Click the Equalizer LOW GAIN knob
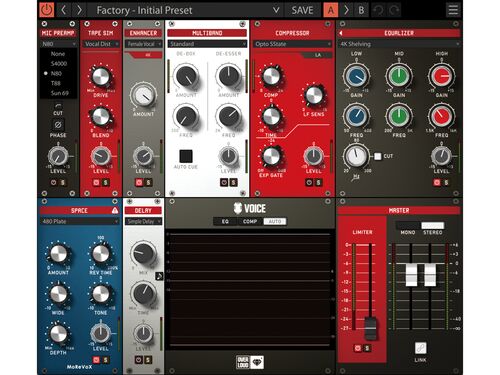The width and height of the screenshot is (500, 375). (x=356, y=76)
